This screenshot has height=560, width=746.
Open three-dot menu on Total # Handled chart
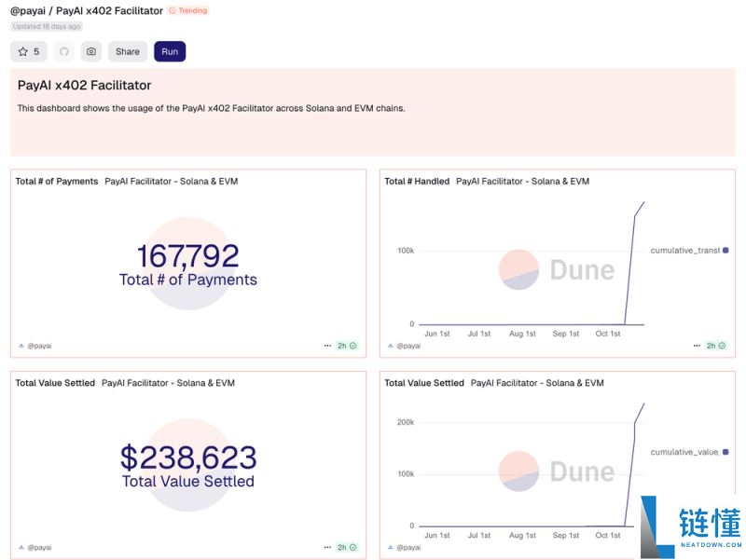697,346
